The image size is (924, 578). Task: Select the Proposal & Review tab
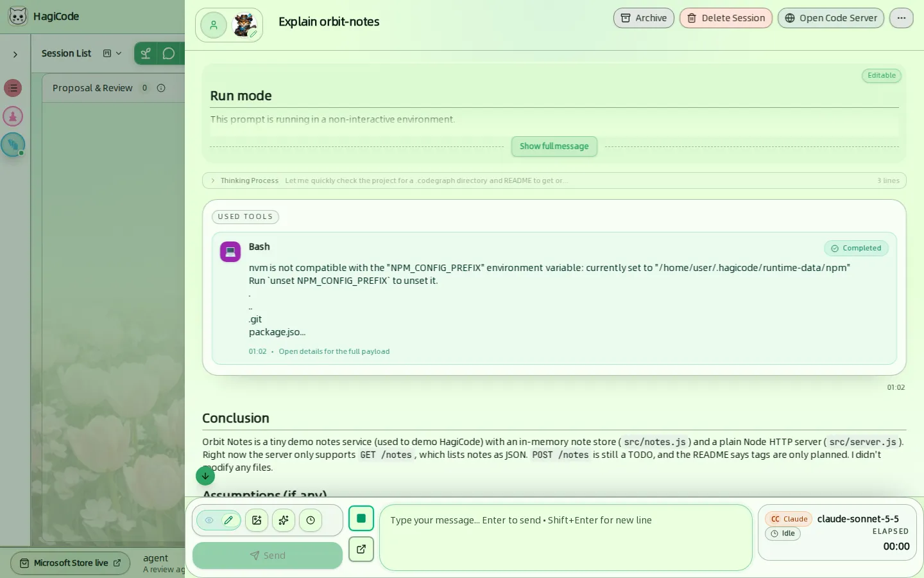click(92, 88)
